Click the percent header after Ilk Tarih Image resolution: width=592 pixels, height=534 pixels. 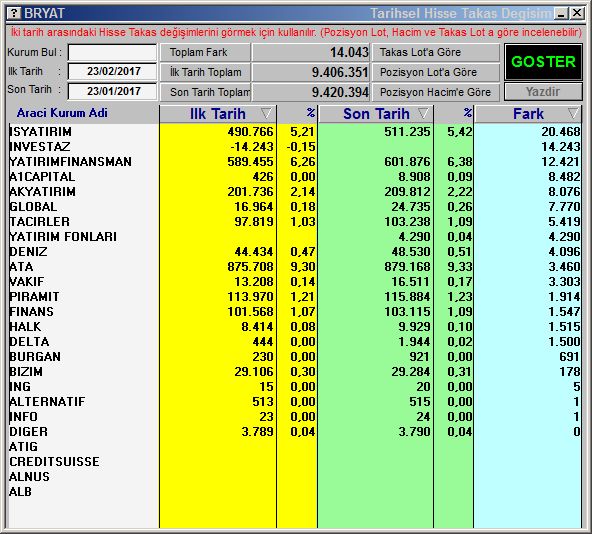coord(311,113)
